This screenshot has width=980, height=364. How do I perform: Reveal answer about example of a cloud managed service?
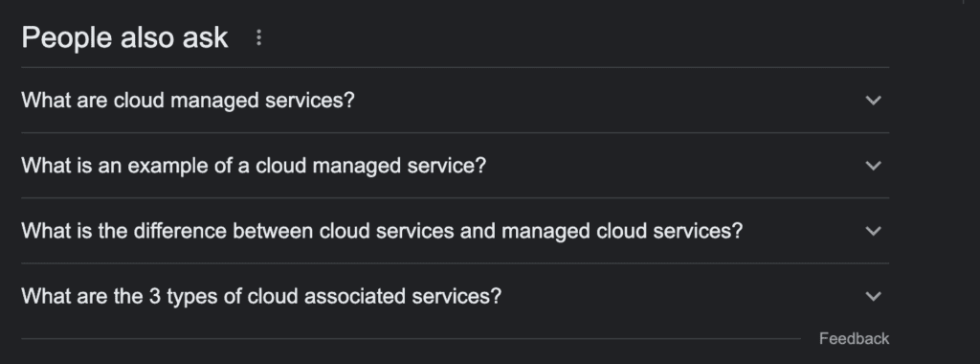[x=253, y=166]
